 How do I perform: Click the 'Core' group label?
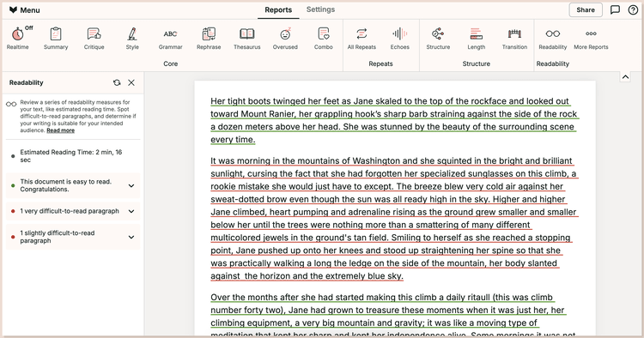171,63
